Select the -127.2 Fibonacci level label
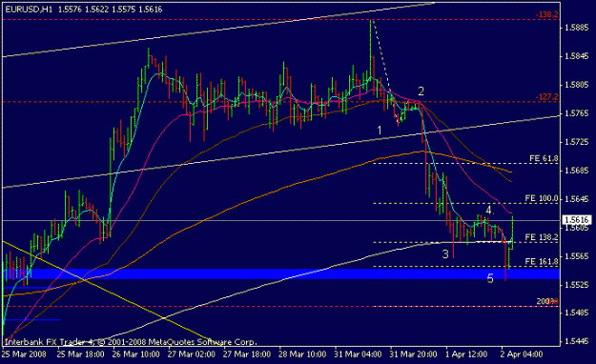The height and width of the screenshot is (364, 596). pos(546,97)
